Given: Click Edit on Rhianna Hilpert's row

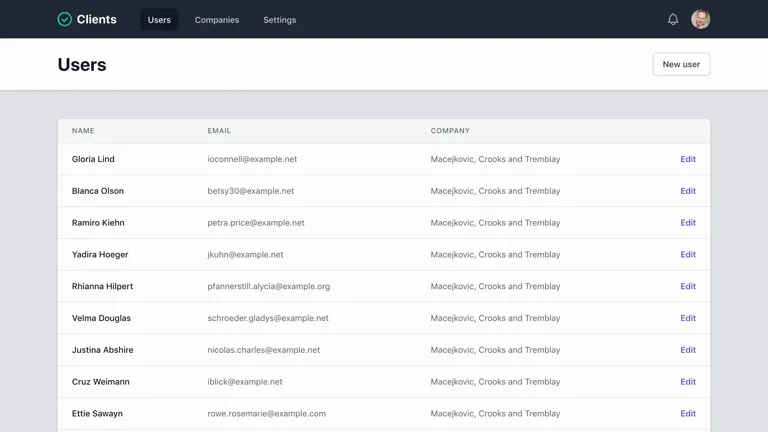Looking at the screenshot, I should point(688,287).
